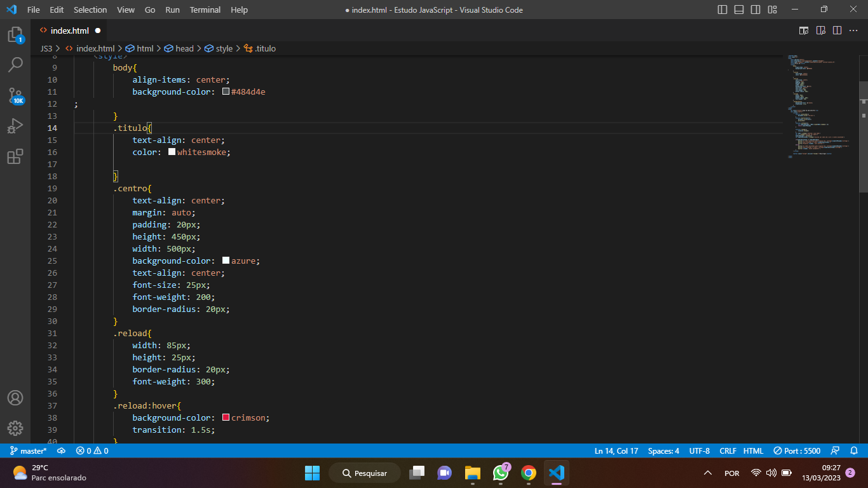Image resolution: width=868 pixels, height=488 pixels.
Task: Click the Pesquisar taskbar search box
Action: click(364, 473)
